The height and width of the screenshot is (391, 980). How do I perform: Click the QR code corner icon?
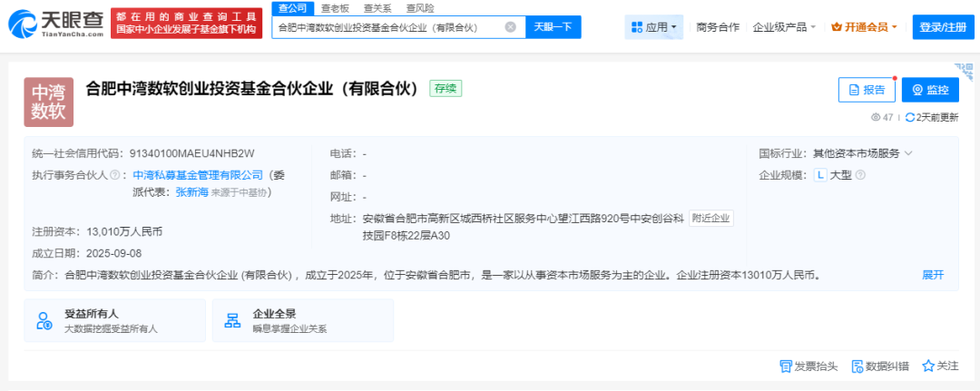965,71
